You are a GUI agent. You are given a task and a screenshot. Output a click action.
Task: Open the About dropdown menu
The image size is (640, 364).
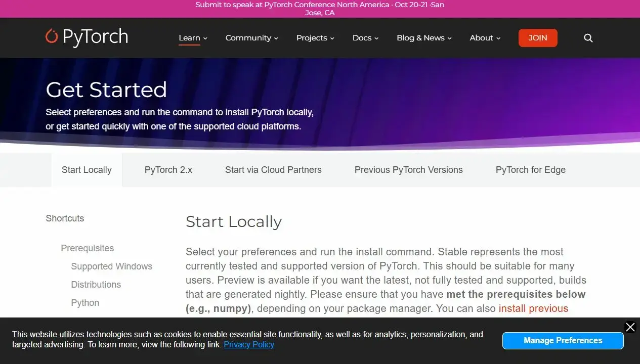click(485, 38)
